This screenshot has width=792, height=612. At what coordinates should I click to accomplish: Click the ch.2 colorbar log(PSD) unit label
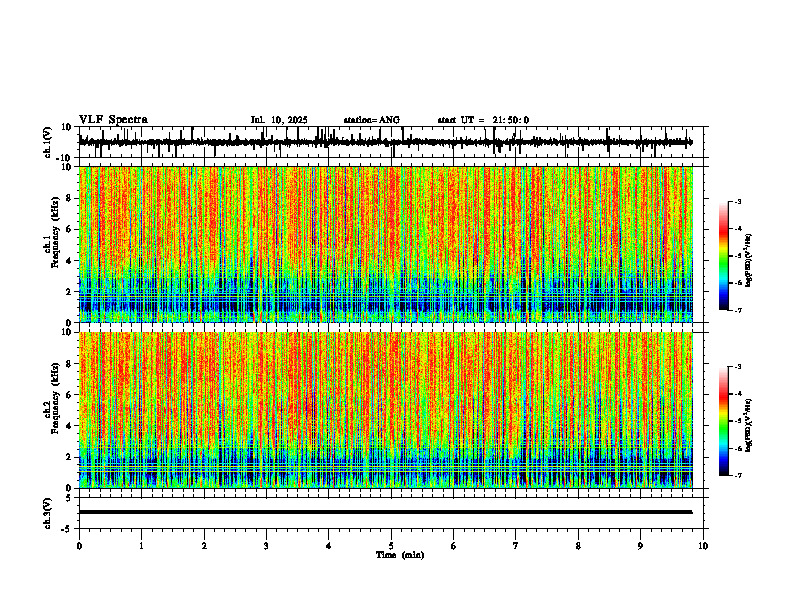749,425
